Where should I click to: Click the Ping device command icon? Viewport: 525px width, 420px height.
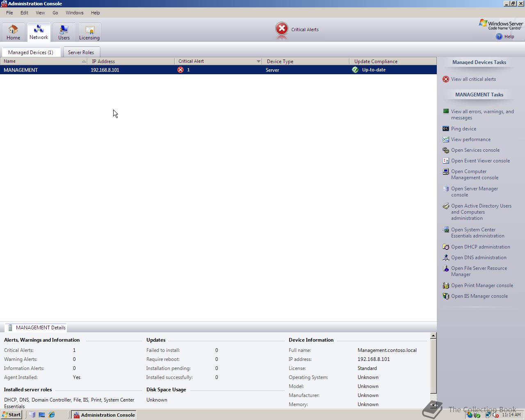446,129
